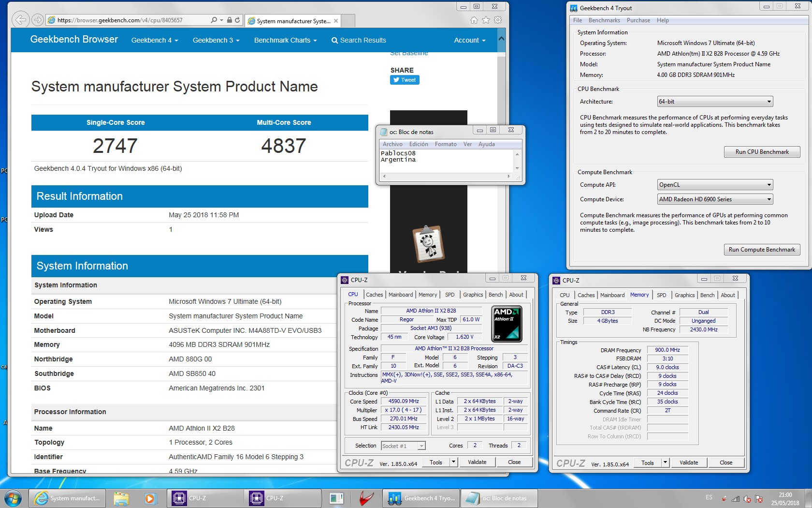Screen dimensions: 812x508
Task: Click Validate in the left CPU-Z window
Action: coord(477,462)
